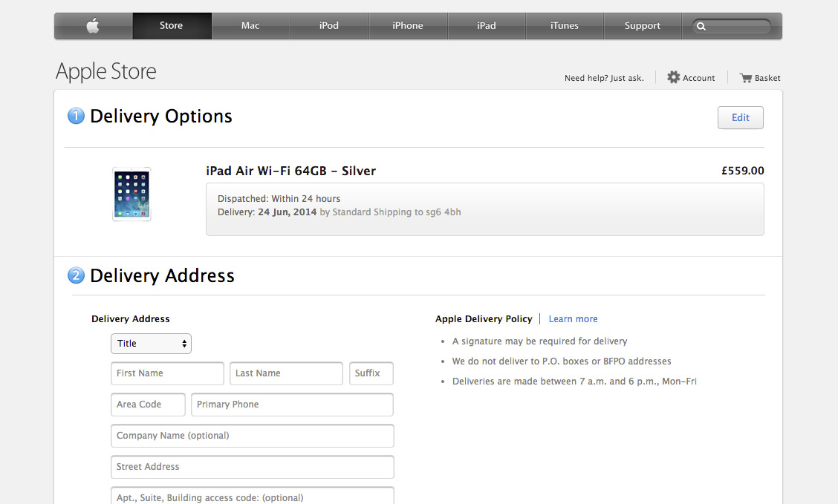Open the Basket link
Viewport: 838px width, 504px height.
click(x=767, y=78)
